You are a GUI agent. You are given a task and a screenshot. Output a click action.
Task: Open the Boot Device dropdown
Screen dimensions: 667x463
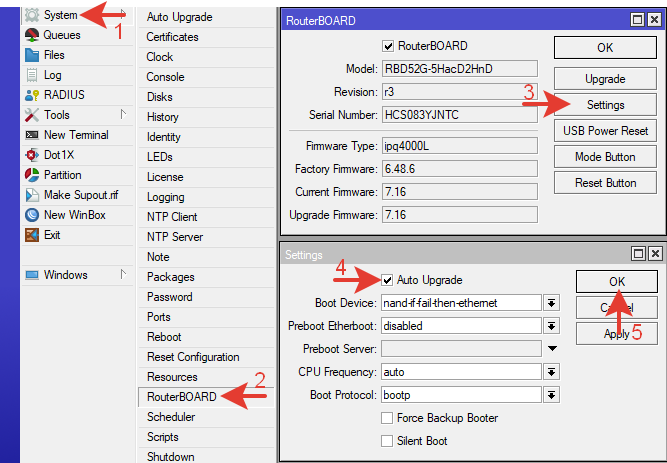(x=552, y=303)
